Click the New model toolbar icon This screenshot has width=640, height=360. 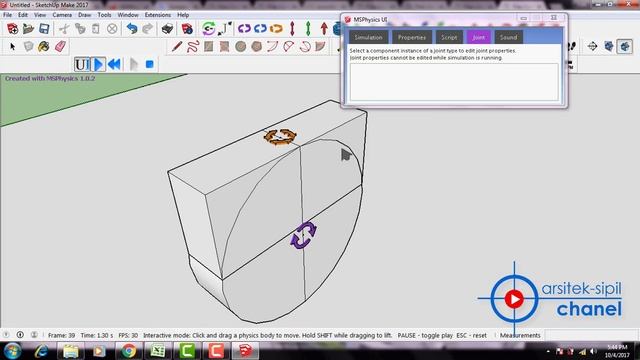click(x=13, y=29)
